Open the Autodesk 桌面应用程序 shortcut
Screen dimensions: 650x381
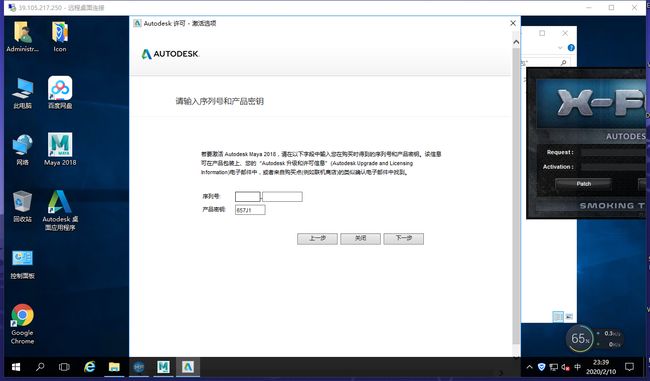coord(60,210)
